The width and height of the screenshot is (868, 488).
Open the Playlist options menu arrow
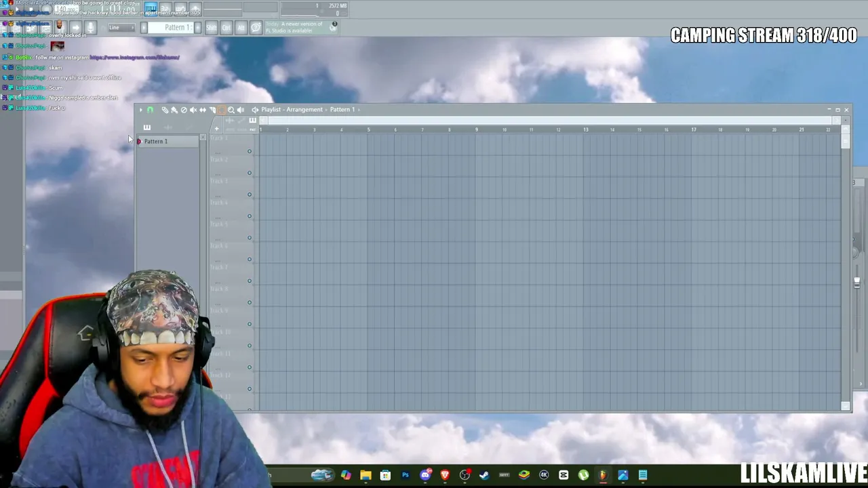point(140,110)
